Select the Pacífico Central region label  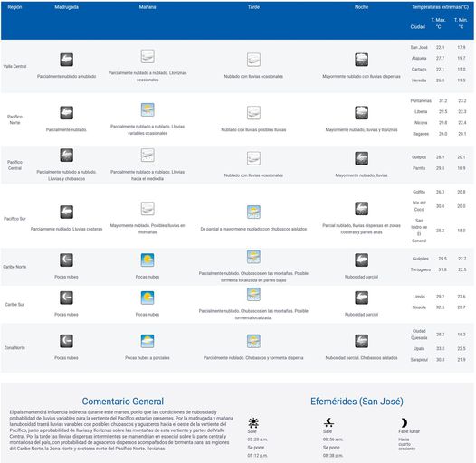point(14,165)
